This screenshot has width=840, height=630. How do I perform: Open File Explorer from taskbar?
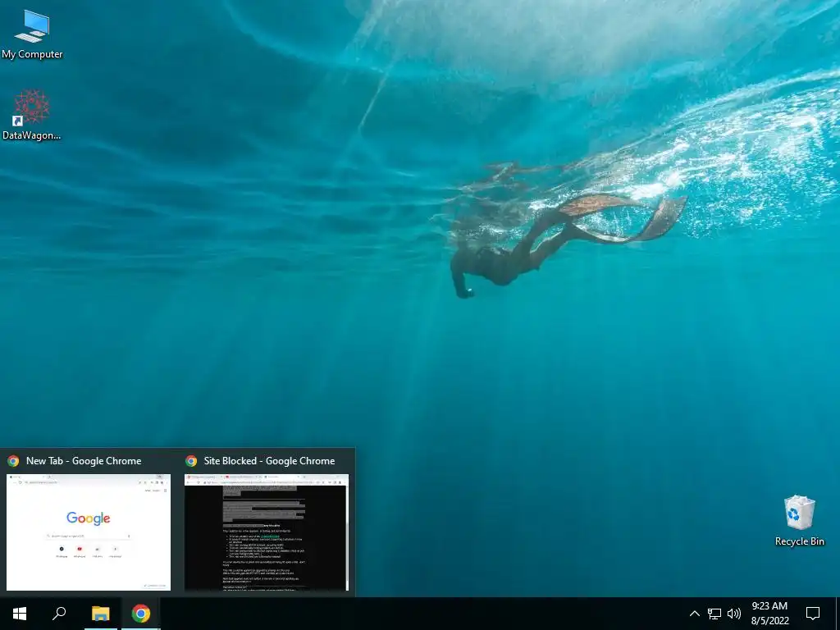click(x=100, y=614)
